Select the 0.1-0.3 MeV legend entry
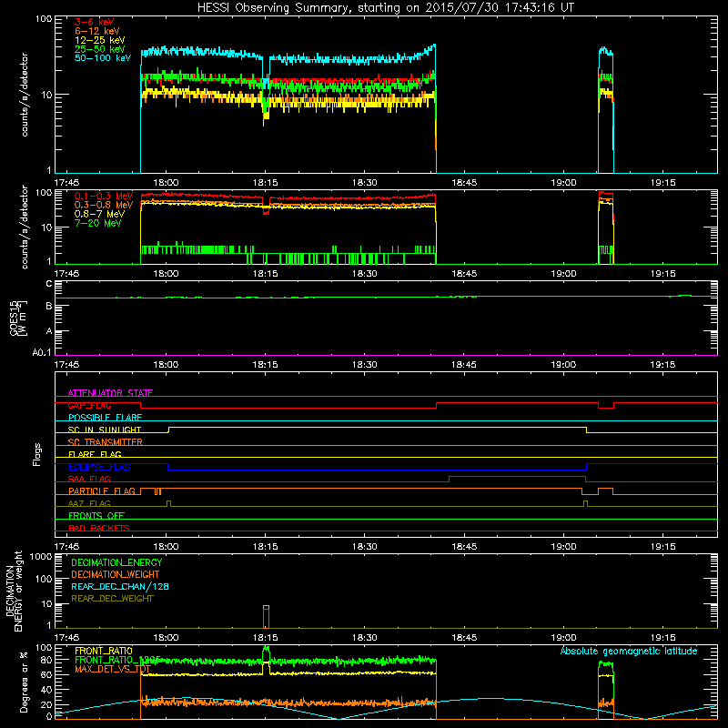Image resolution: width=728 pixels, height=728 pixels. tap(104, 196)
